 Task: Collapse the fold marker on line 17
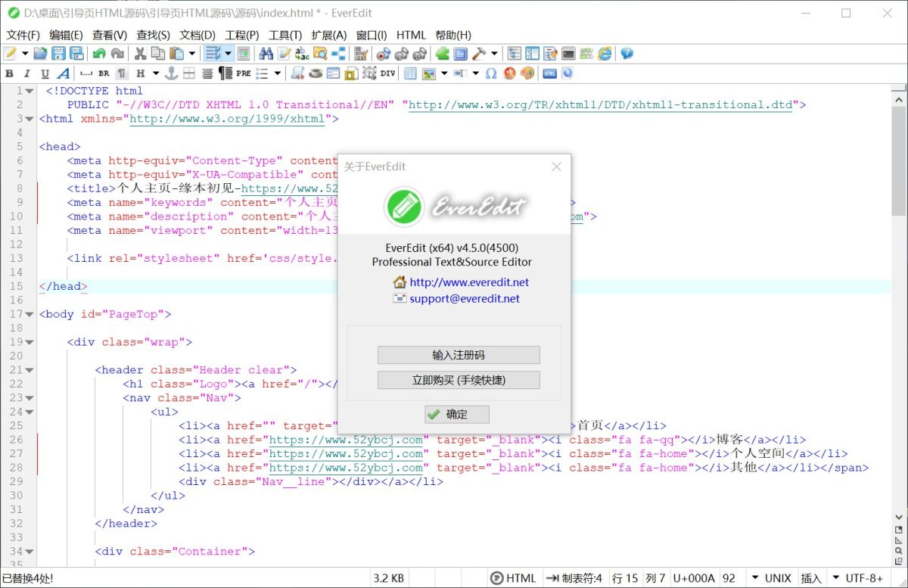(x=30, y=314)
